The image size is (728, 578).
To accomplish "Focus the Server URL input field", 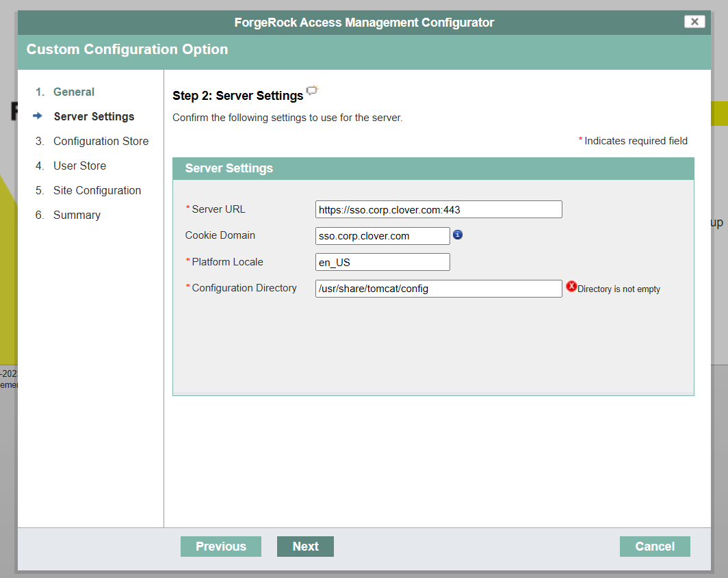I will point(439,209).
